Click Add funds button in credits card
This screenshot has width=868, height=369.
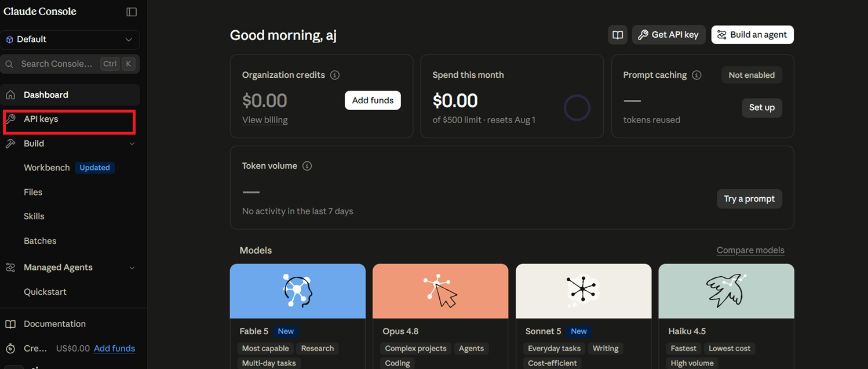[373, 100]
